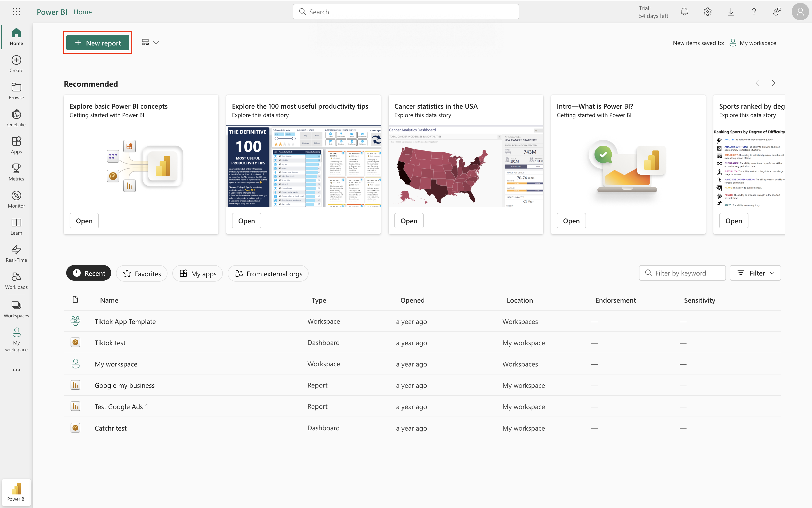The width and height of the screenshot is (812, 508).
Task: Click the Endorsement column header
Action: tap(615, 300)
